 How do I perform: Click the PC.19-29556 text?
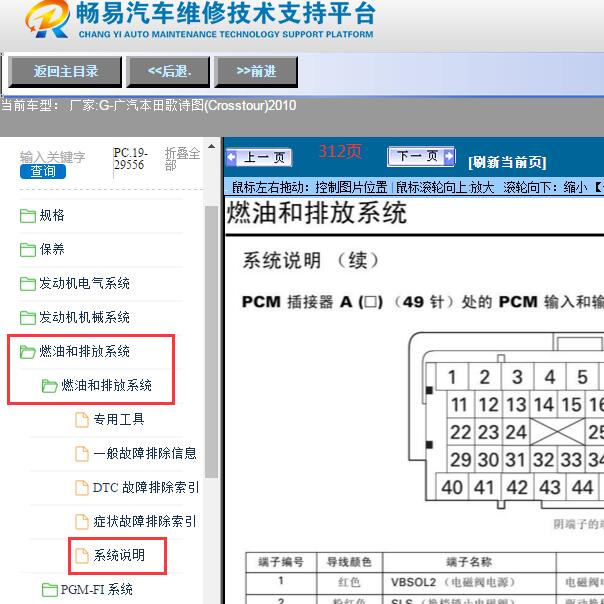click(131, 159)
